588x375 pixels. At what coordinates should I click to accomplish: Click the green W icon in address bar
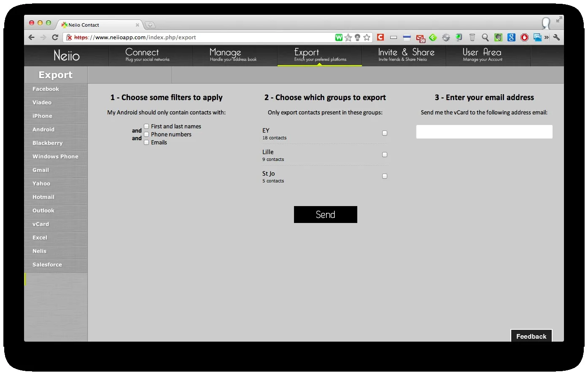[x=339, y=38]
